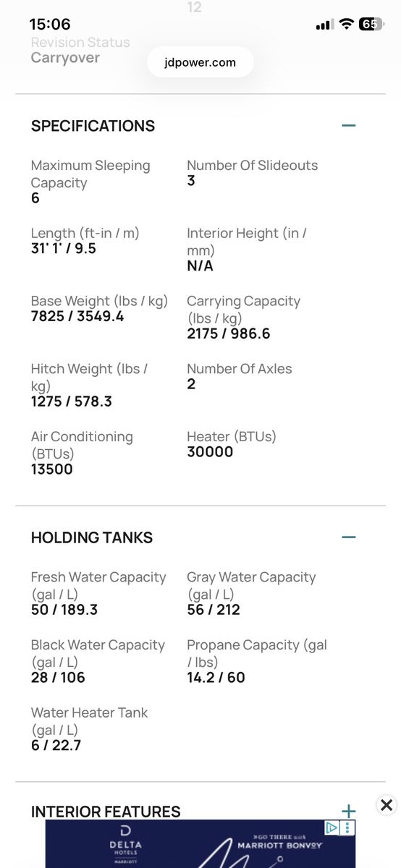Viewport: 401px width, 868px height.
Task: Close the bottom ad with X button
Action: pos(387,805)
